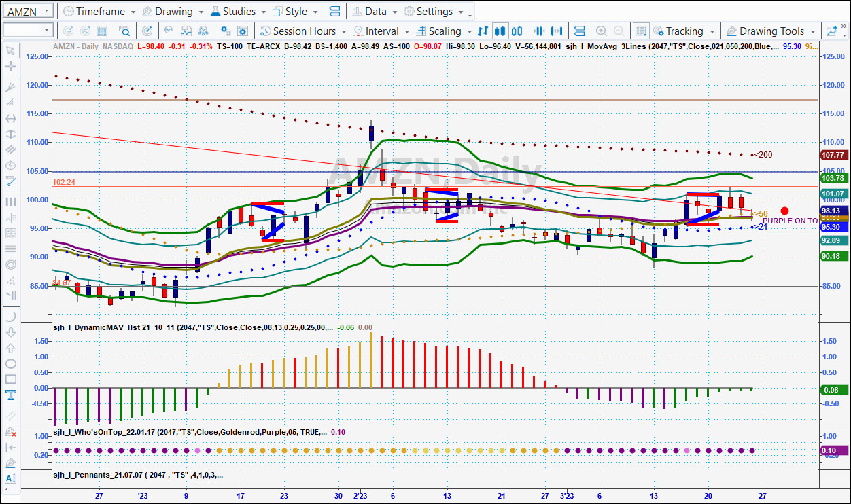
Task: Open the Tracking dropdown
Action: [684, 31]
